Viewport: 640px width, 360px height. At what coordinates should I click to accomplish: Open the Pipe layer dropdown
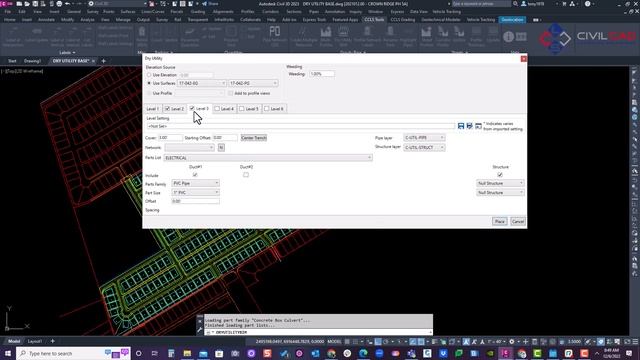[x=424, y=138]
